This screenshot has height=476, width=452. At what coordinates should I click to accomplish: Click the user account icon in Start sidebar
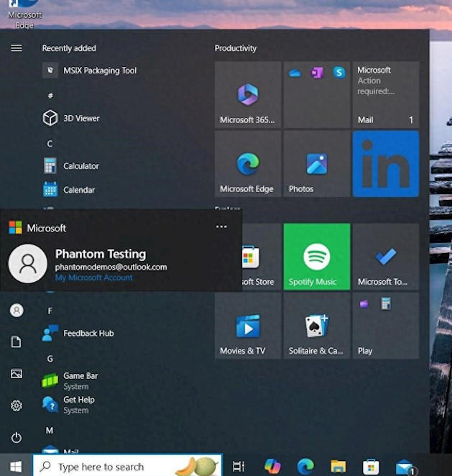point(17,310)
